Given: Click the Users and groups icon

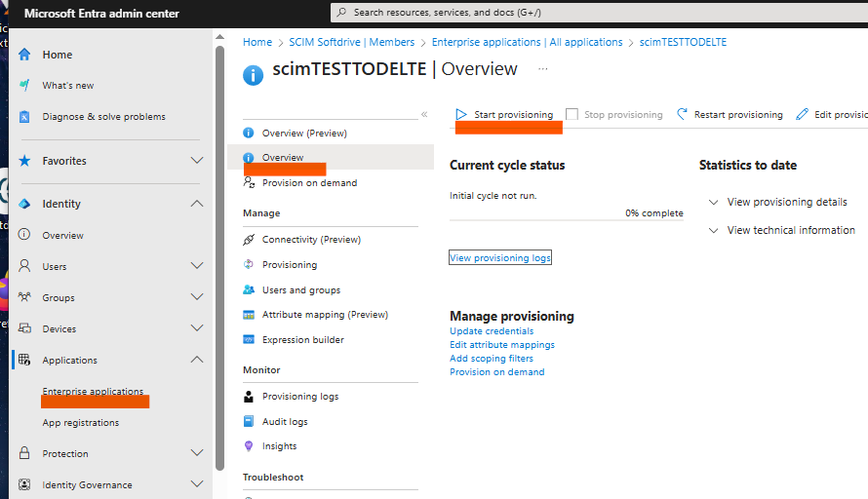Looking at the screenshot, I should [249, 289].
